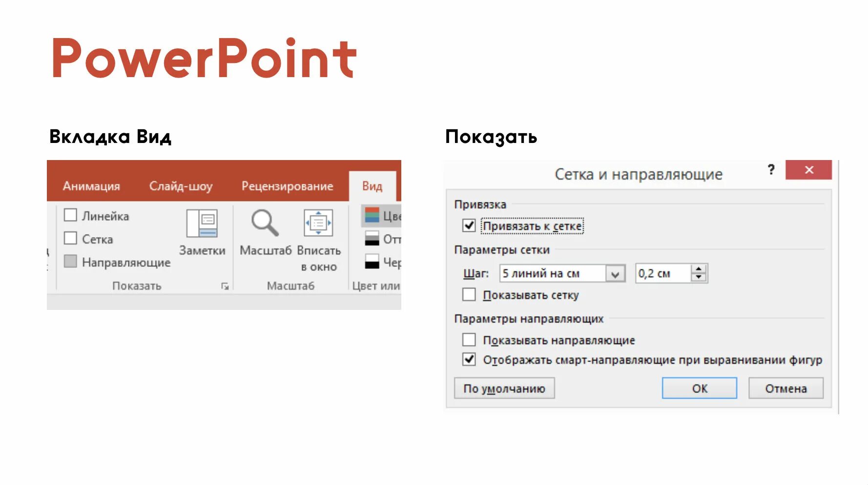Enable the Сетка gridlines checkbox

70,238
